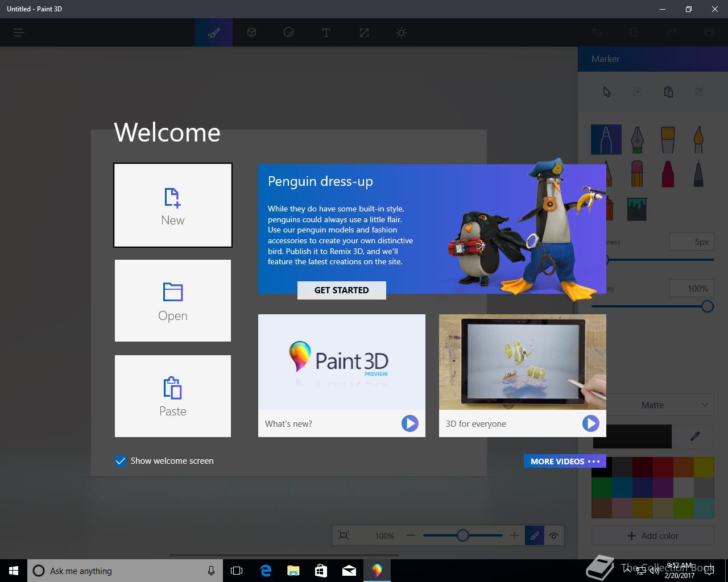Open the Windows Start menu
This screenshot has height=582, width=728.
pos(14,571)
